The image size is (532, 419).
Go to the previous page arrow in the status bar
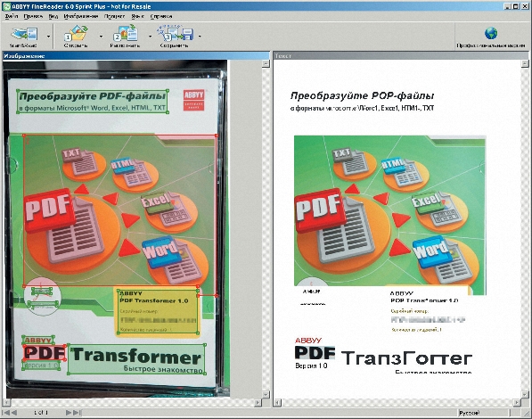[x=14, y=413]
